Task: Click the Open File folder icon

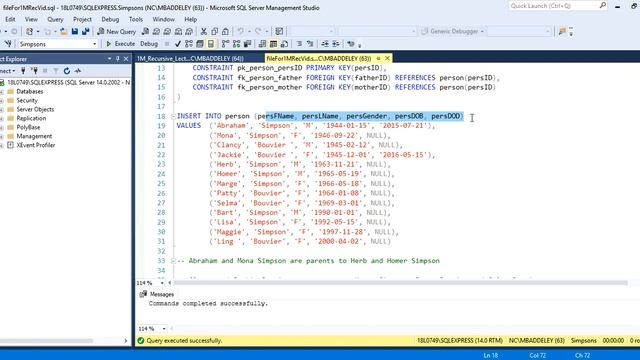Action: (x=63, y=31)
